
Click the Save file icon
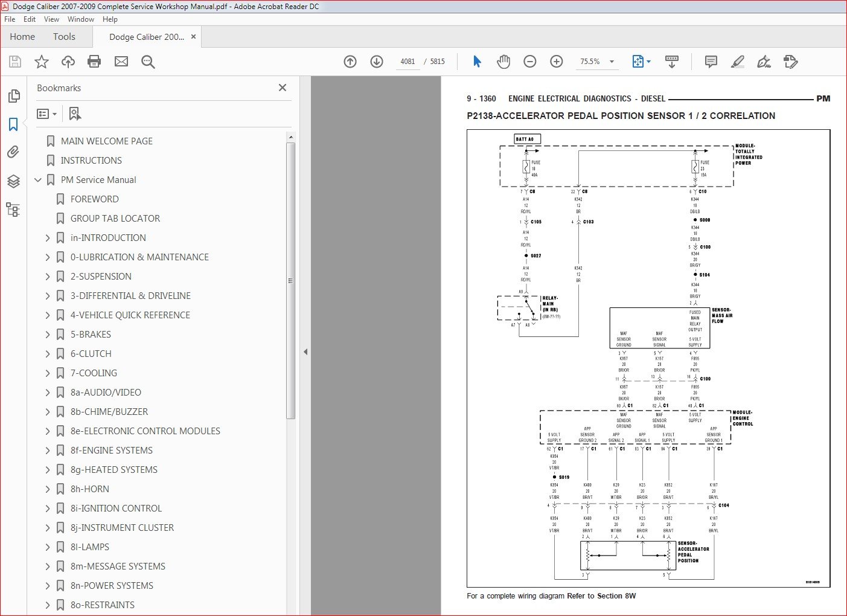coord(15,62)
